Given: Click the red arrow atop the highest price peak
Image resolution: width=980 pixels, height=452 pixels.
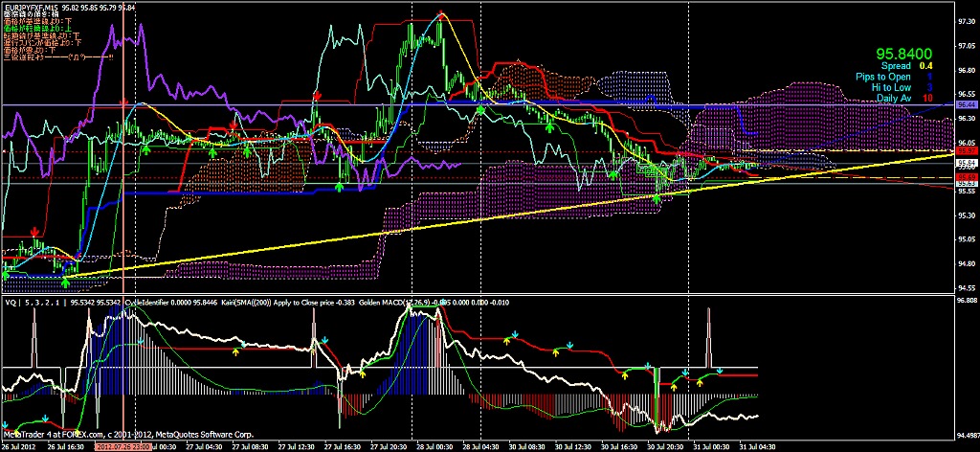Looking at the screenshot, I should pyautogui.click(x=440, y=13).
